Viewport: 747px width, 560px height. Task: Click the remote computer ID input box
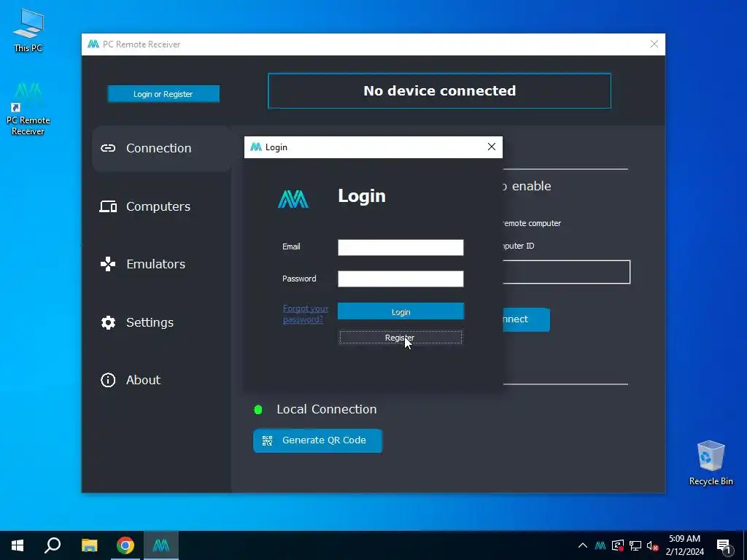(566, 272)
